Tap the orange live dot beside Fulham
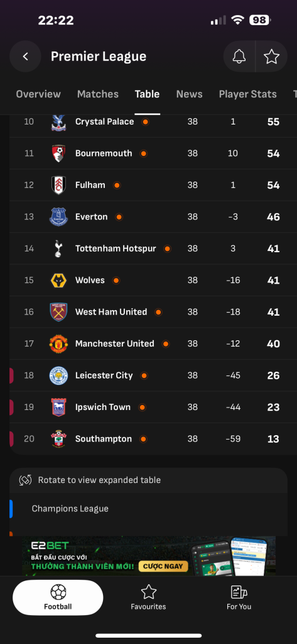The image size is (297, 644). click(x=117, y=186)
